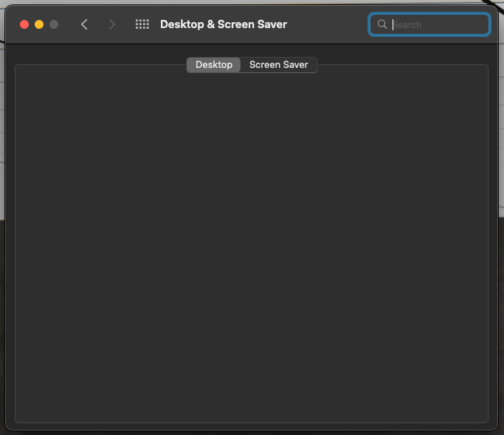Go back with the left chevron
The width and height of the screenshot is (504, 435).
[84, 24]
